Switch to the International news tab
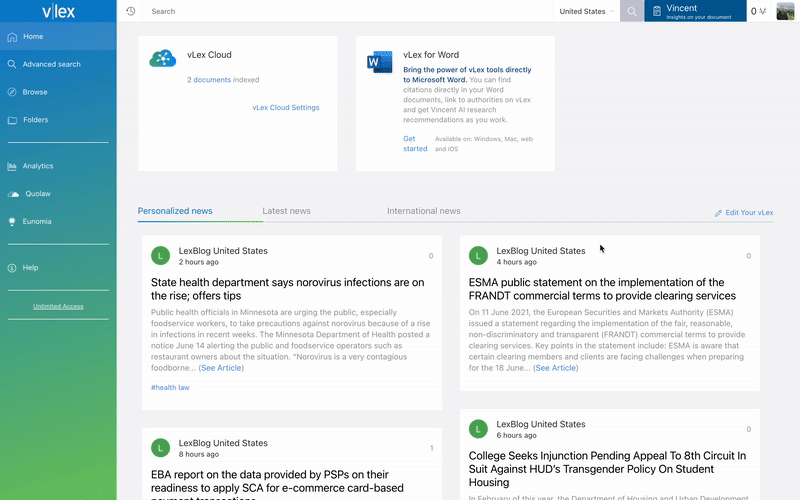The width and height of the screenshot is (800, 500). 423,211
